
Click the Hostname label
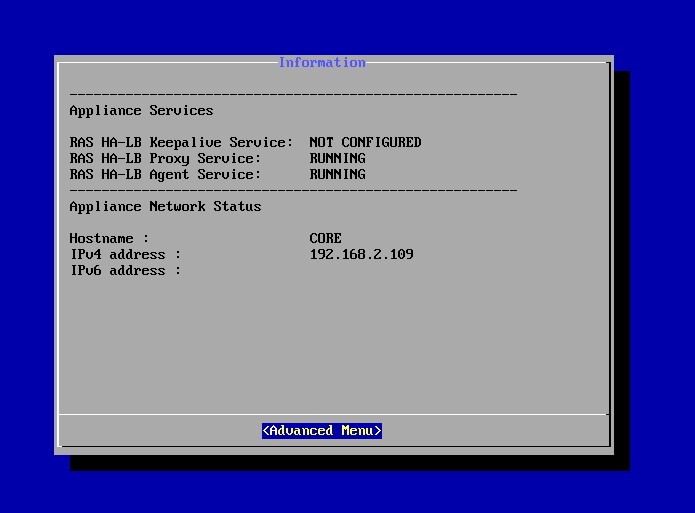pyautogui.click(x=109, y=238)
